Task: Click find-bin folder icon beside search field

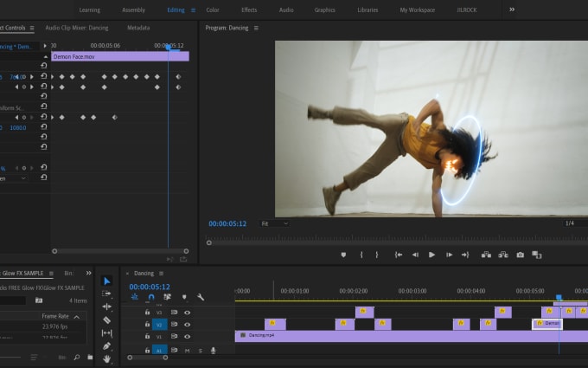Action: pos(39,300)
